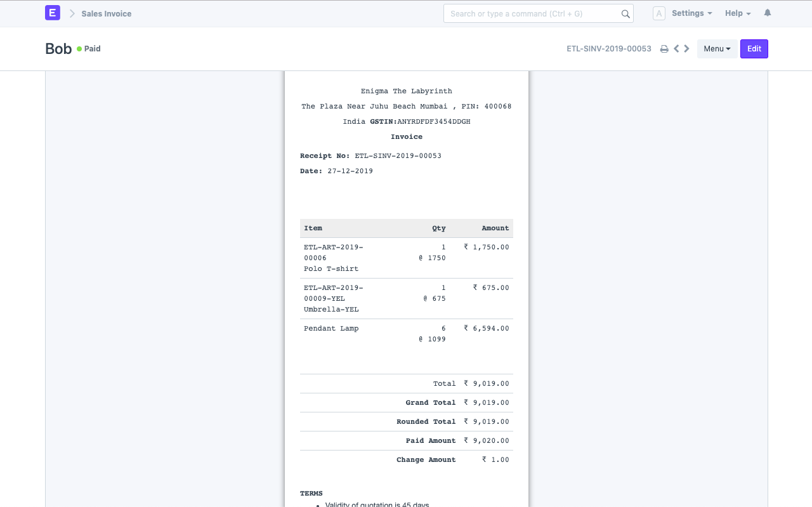
Task: Click the @ 1099 rate text
Action: tap(432, 339)
